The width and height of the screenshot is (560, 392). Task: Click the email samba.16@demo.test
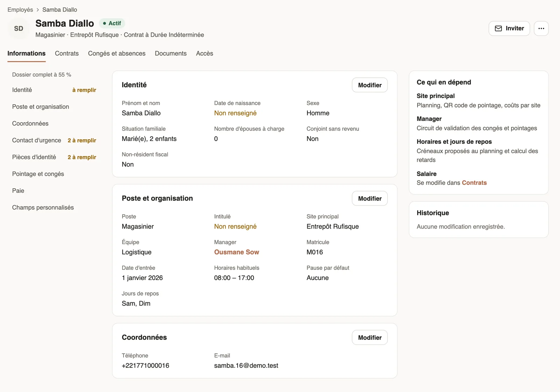[246, 365]
